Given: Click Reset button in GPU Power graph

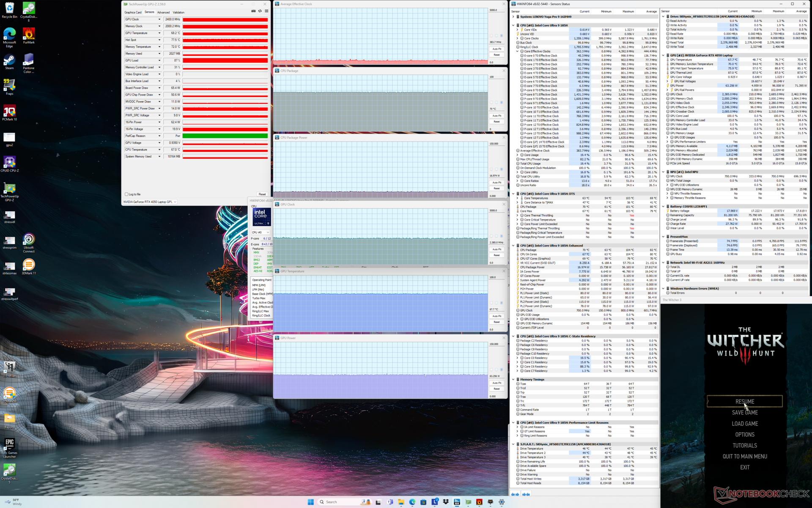Looking at the screenshot, I should tap(497, 389).
